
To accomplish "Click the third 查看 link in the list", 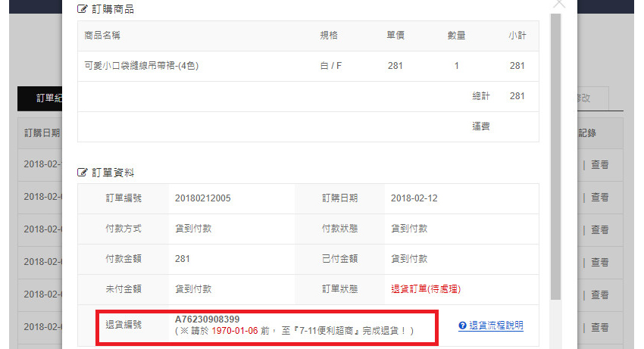I will tap(600, 229).
